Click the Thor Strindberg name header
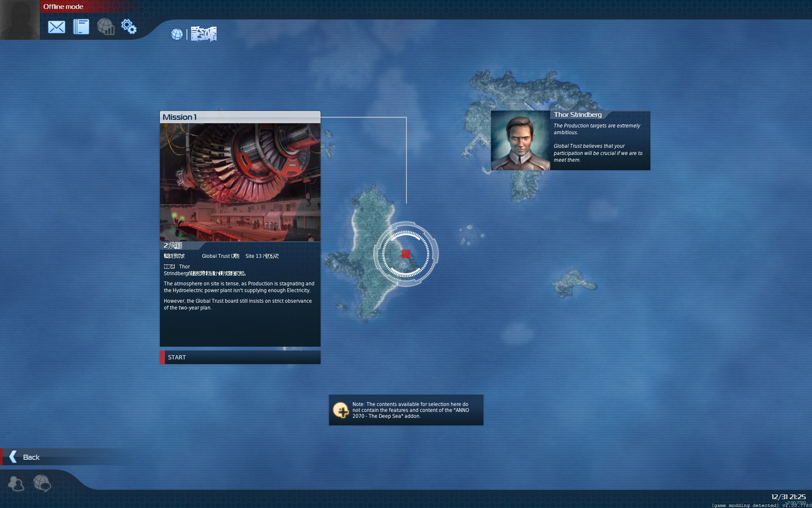The image size is (812, 508). 578,115
